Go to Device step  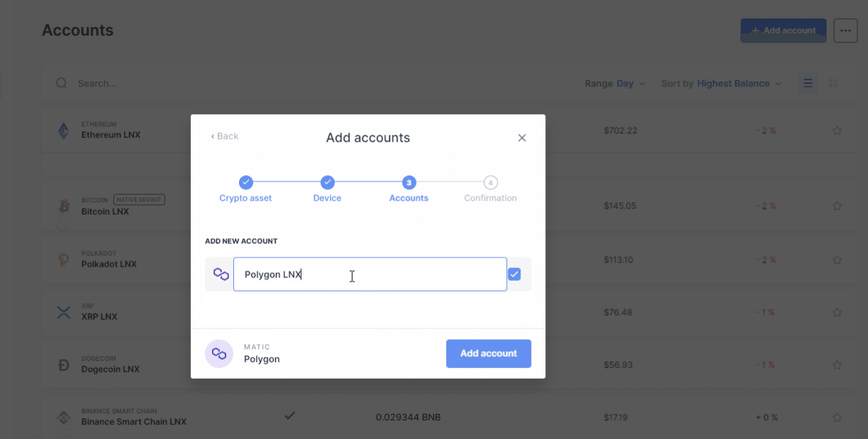327,182
